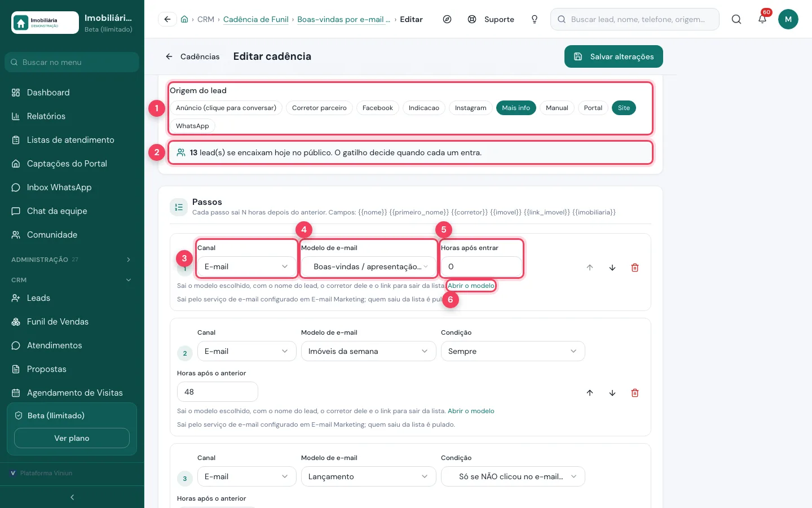Open Chat da equipe

[x=72, y=211]
